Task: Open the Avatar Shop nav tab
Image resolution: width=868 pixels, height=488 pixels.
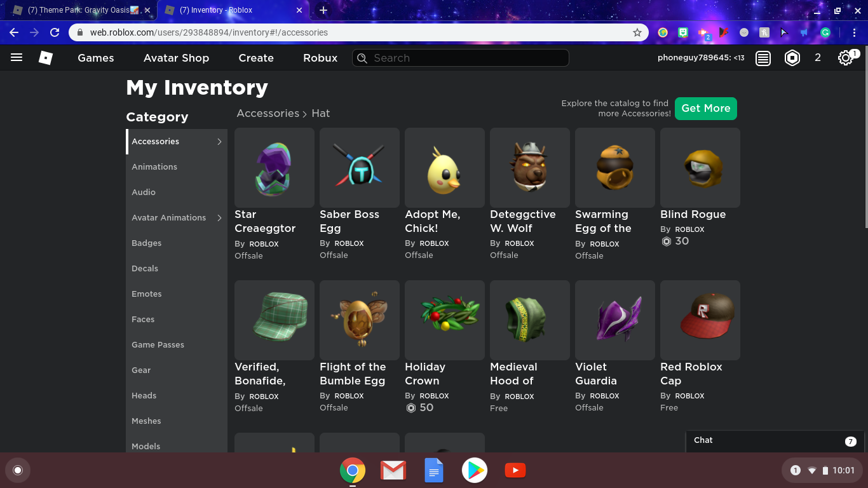Action: (176, 58)
